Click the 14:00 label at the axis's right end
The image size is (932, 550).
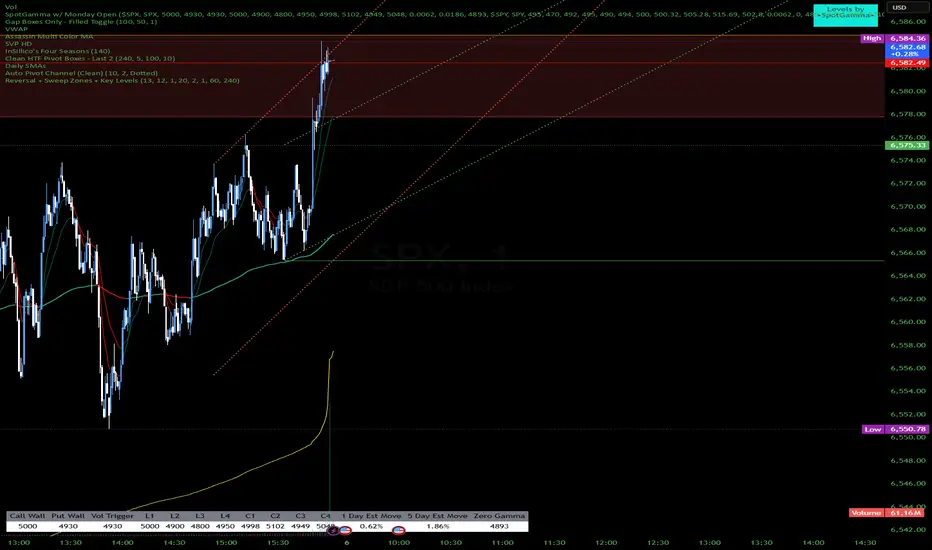point(813,542)
